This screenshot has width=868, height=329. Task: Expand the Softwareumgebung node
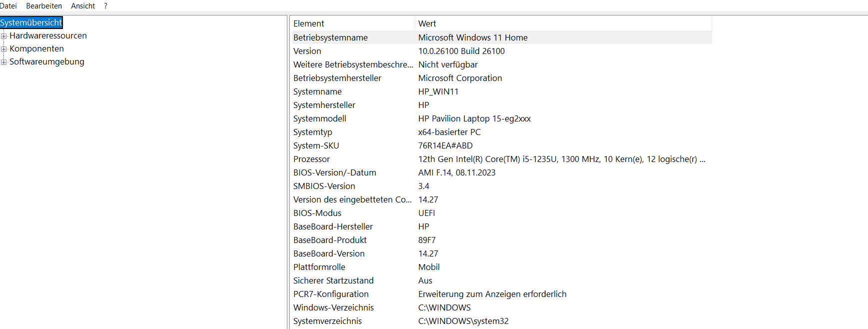point(3,62)
